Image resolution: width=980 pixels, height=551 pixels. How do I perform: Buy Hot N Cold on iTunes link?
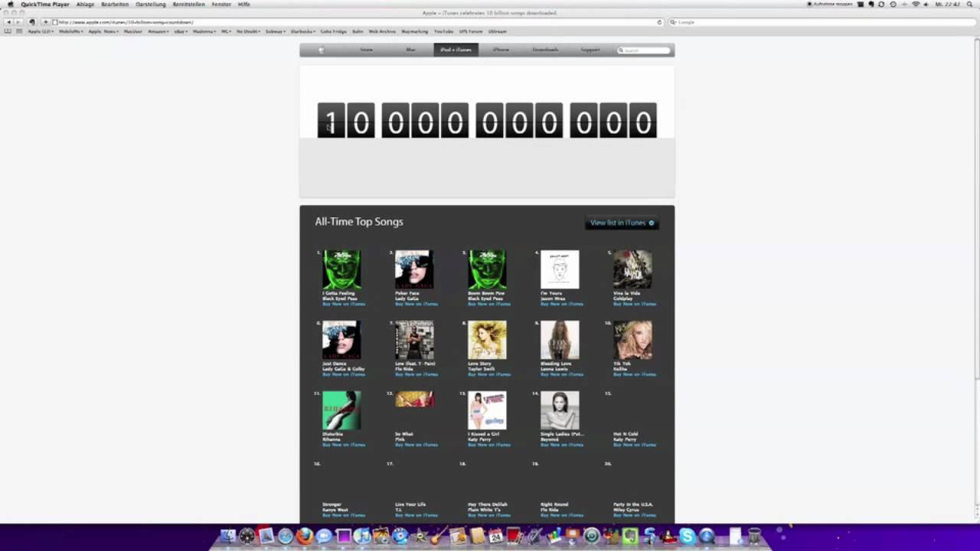point(635,445)
